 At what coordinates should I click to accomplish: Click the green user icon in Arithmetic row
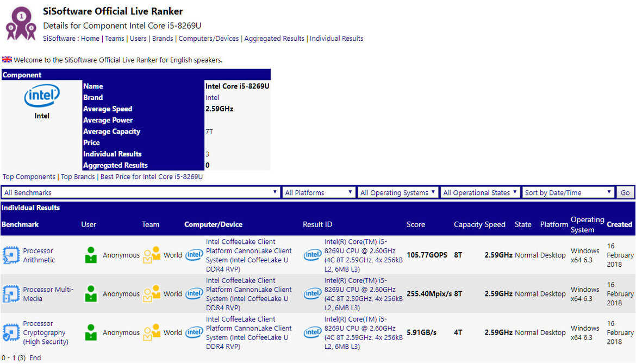pos(91,255)
